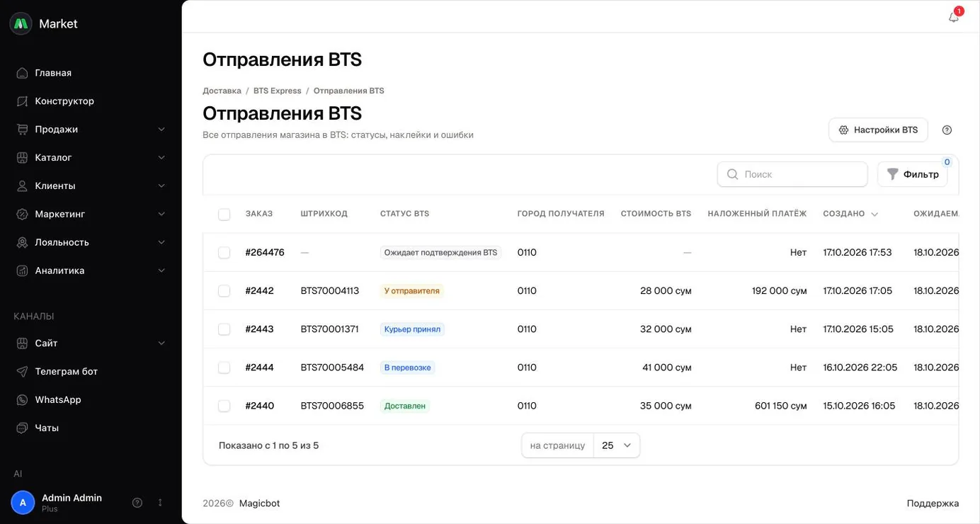Expand the Продажи menu chevron
The width and height of the screenshot is (980, 524).
[161, 130]
